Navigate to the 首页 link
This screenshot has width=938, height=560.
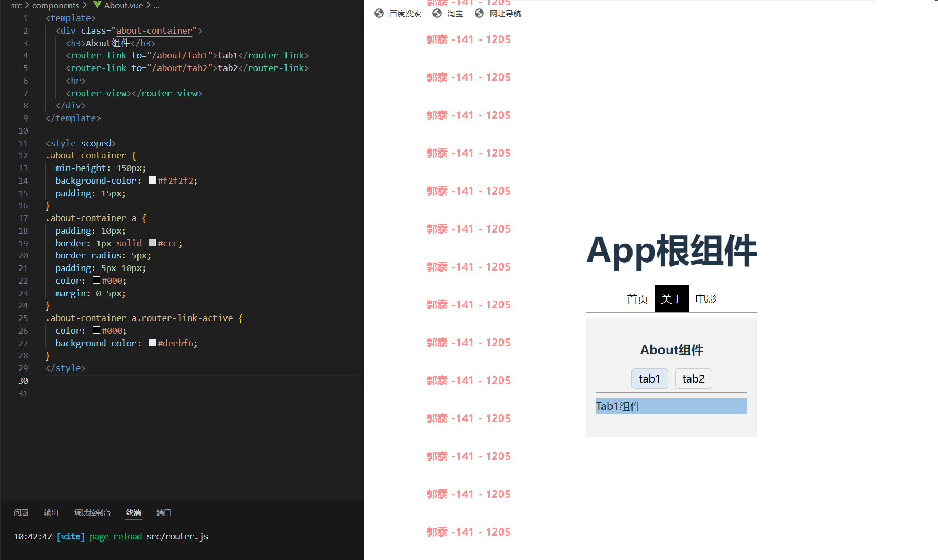[637, 299]
